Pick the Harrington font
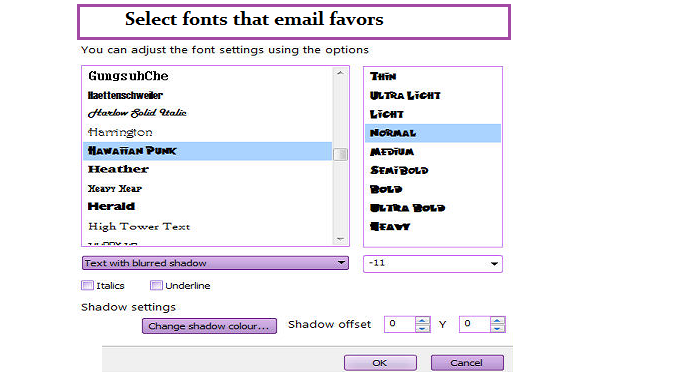This screenshot has width=691, height=375. tap(207, 132)
